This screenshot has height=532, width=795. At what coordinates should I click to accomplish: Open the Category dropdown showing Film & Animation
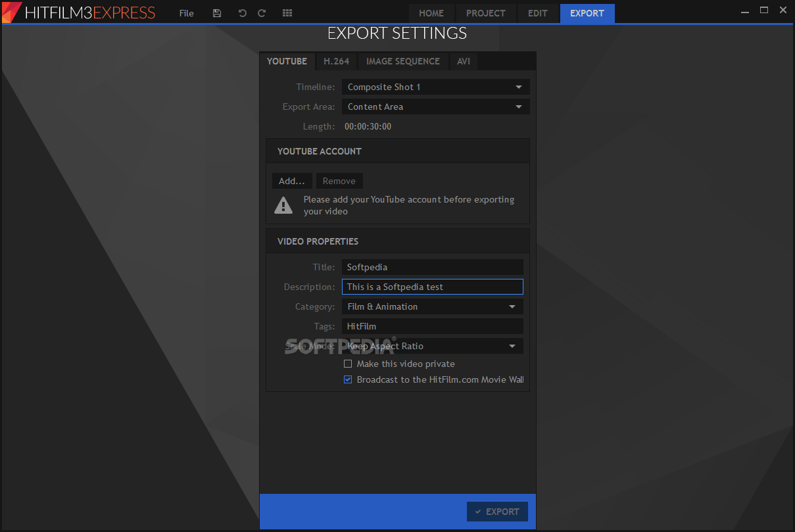(433, 306)
